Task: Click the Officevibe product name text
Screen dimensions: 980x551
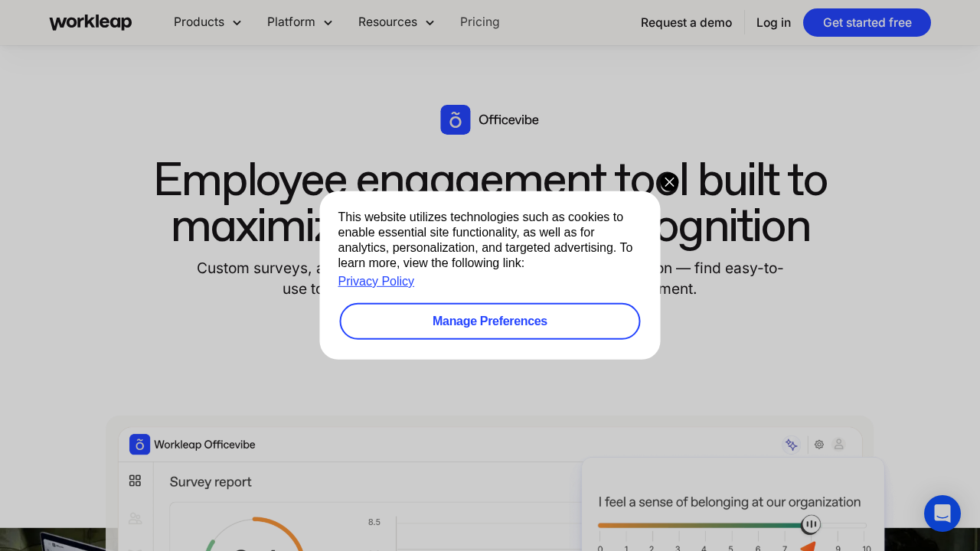Action: point(508,120)
